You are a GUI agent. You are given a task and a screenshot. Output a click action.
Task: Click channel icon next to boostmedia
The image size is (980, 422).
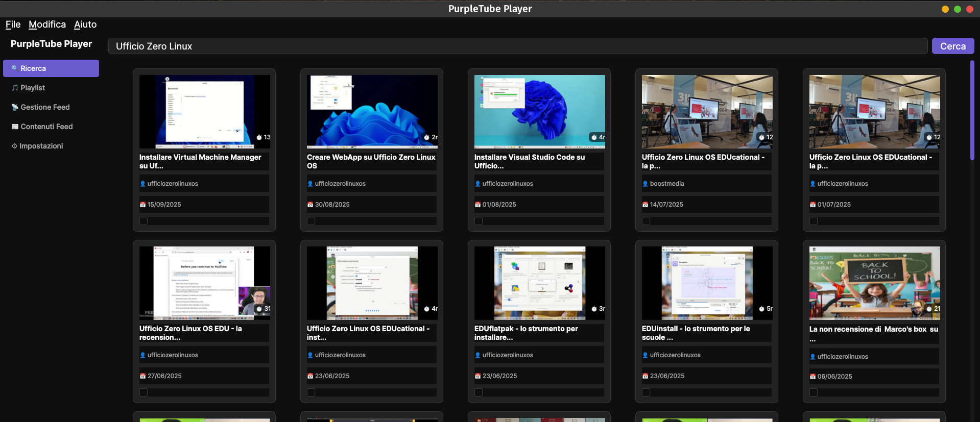[646, 184]
